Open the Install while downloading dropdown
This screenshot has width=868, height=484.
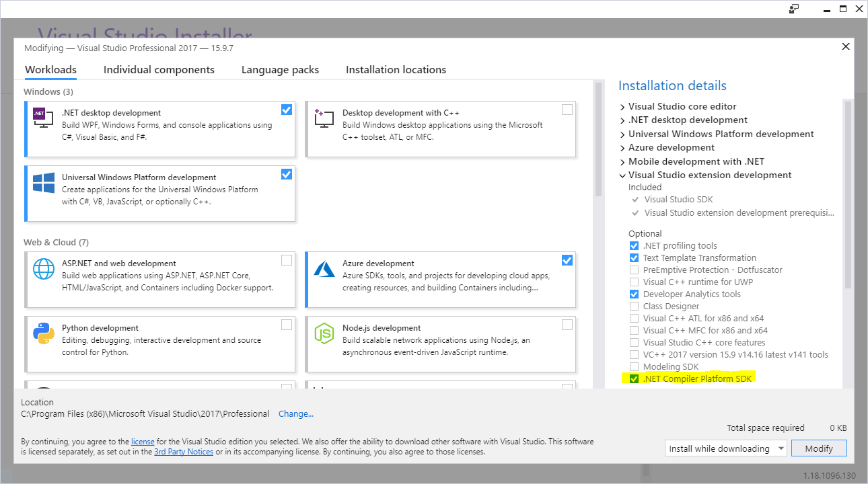pyautogui.click(x=725, y=448)
